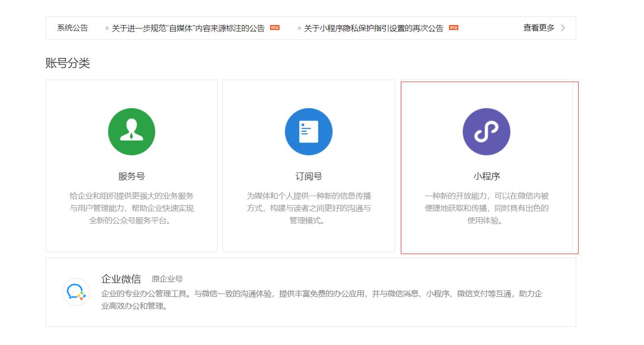Open the 企业微信 title link
Screen dimensions: 644x345
121,279
